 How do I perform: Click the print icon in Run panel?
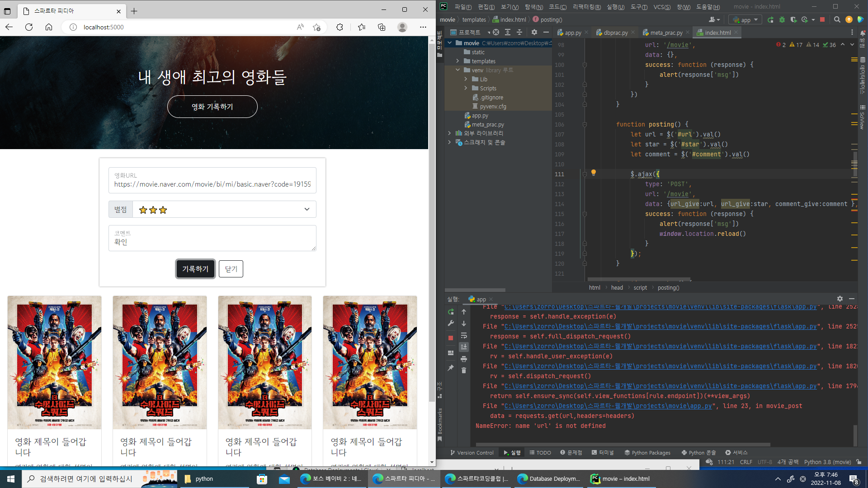(464, 359)
